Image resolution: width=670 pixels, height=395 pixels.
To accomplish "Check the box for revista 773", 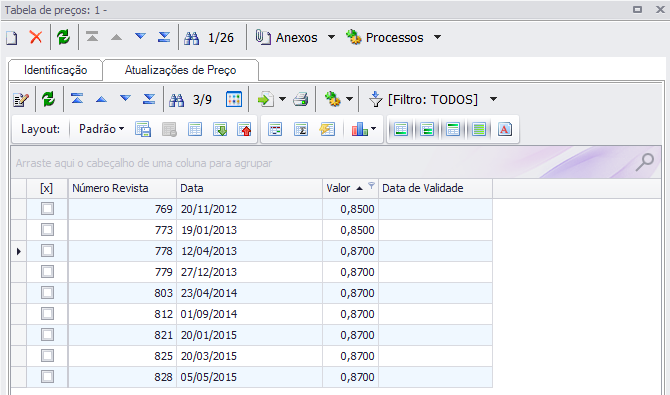I will click(47, 230).
